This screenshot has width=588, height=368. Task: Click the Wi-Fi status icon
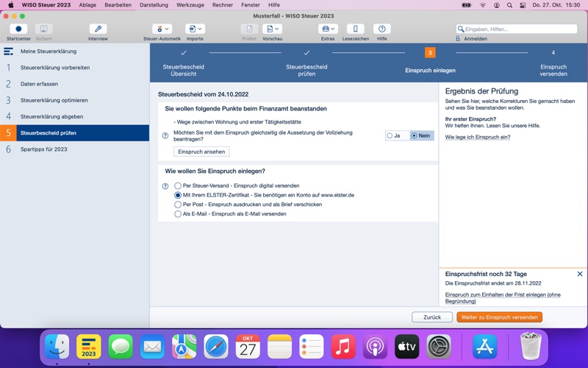coord(483,5)
